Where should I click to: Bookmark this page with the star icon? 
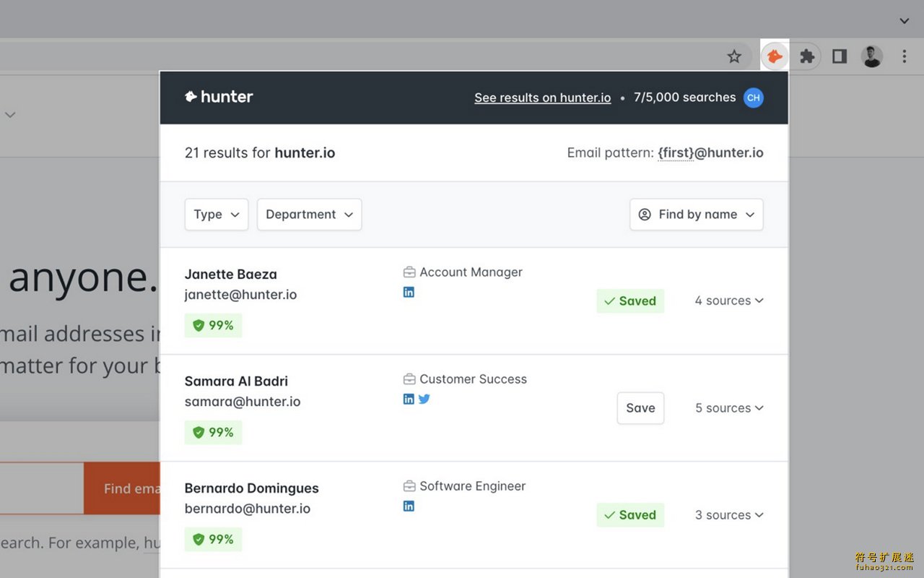(x=734, y=56)
